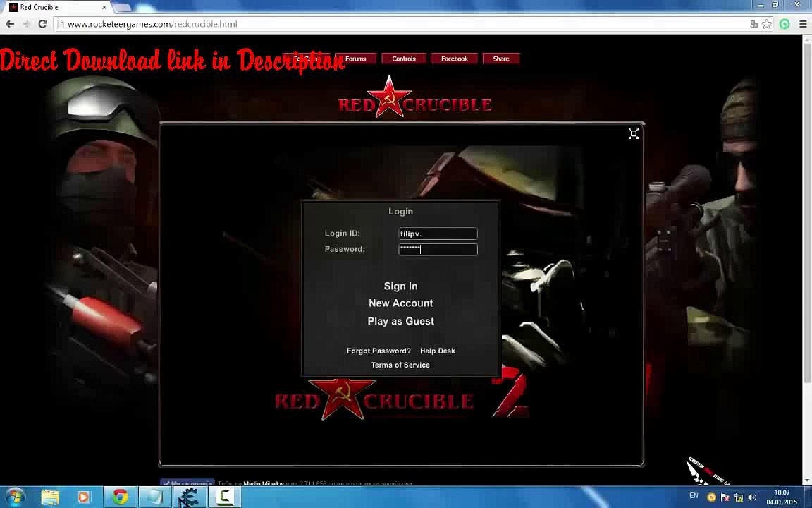
Task: Click the Show Desktop strip beside the clock
Action: pyautogui.click(x=807, y=497)
